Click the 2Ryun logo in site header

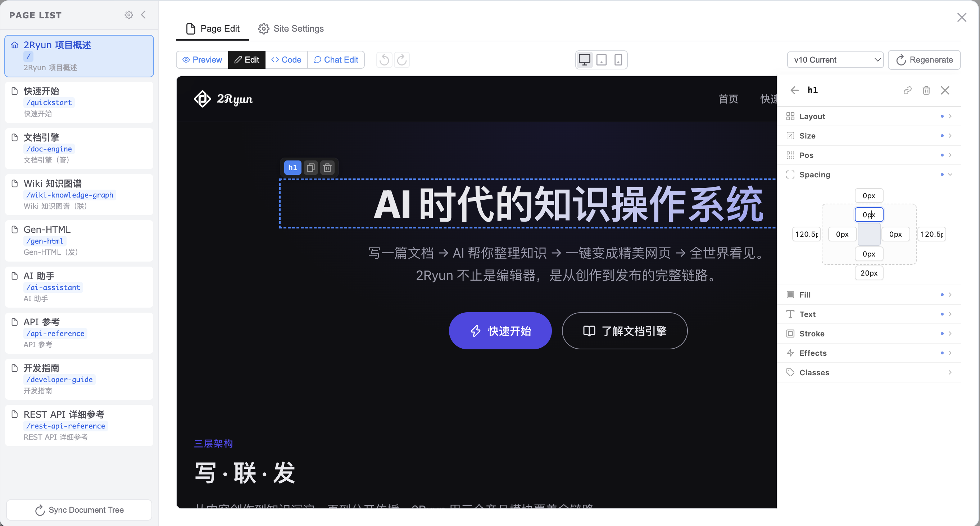[223, 99]
